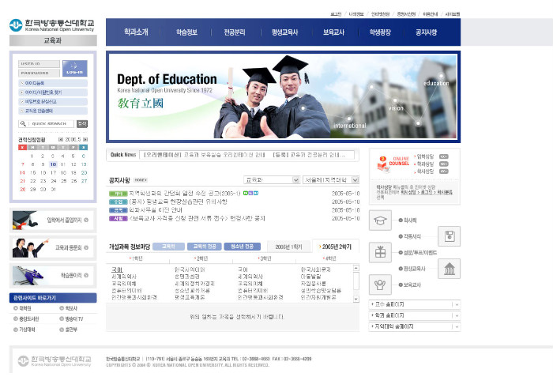Open the 보육교사 menu
The width and height of the screenshot is (553, 392).
click(x=333, y=32)
